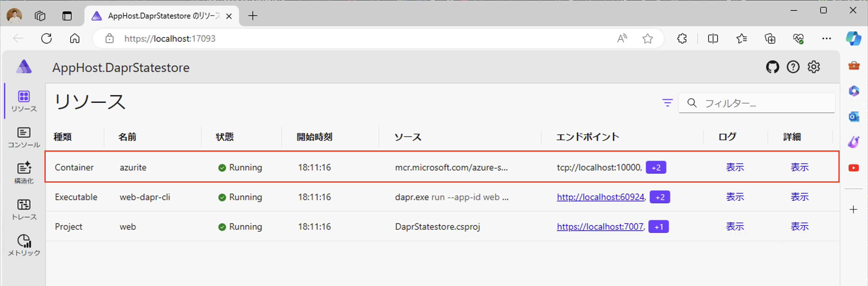This screenshot has width=868, height=286.
Task: Click the AppHost.DaprStatestore header title
Action: (x=121, y=67)
